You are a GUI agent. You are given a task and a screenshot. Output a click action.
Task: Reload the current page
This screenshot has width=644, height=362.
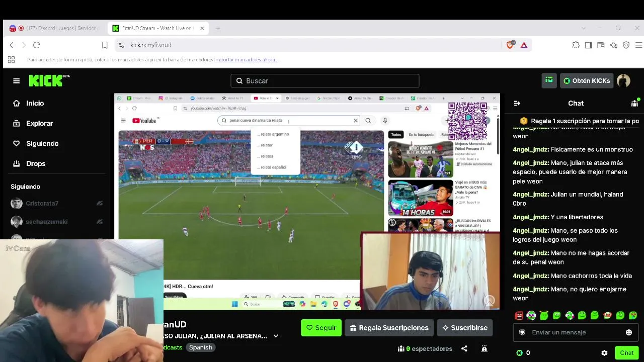37,45
